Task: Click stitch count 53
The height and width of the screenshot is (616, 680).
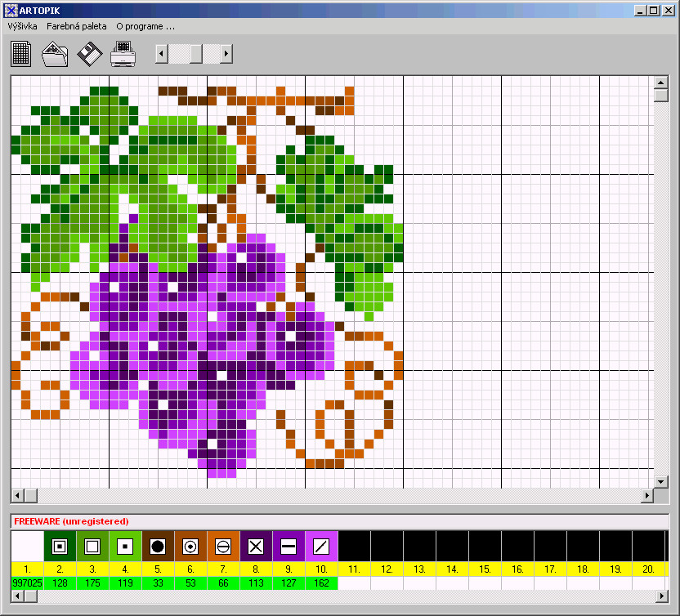Action: [190, 583]
